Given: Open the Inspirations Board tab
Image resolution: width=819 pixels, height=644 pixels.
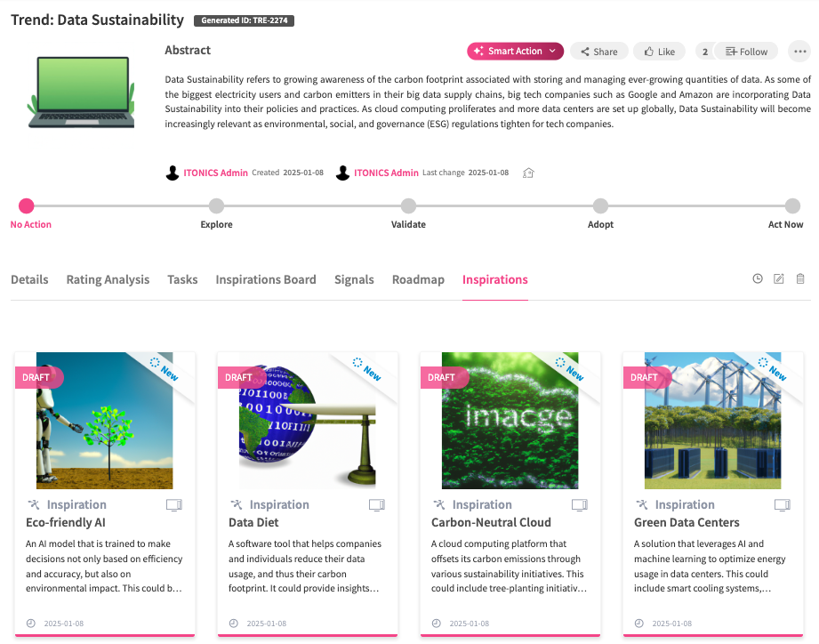Looking at the screenshot, I should click(266, 279).
